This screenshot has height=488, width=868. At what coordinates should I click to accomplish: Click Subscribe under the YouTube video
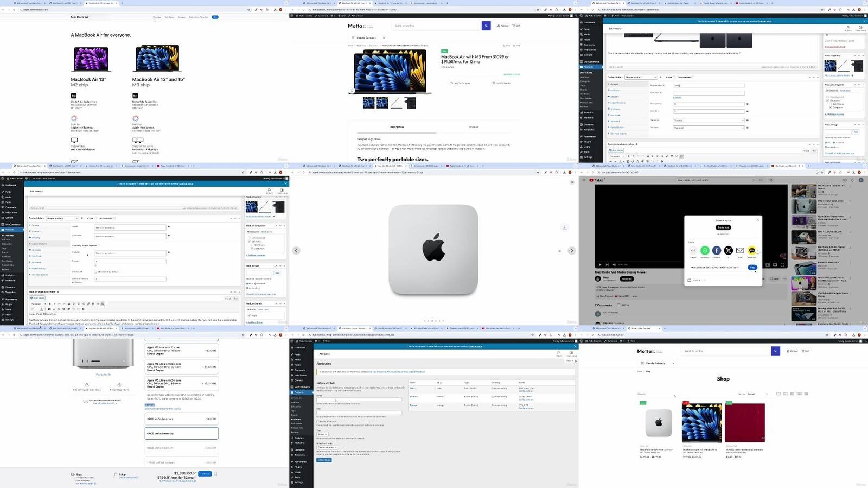point(627,278)
